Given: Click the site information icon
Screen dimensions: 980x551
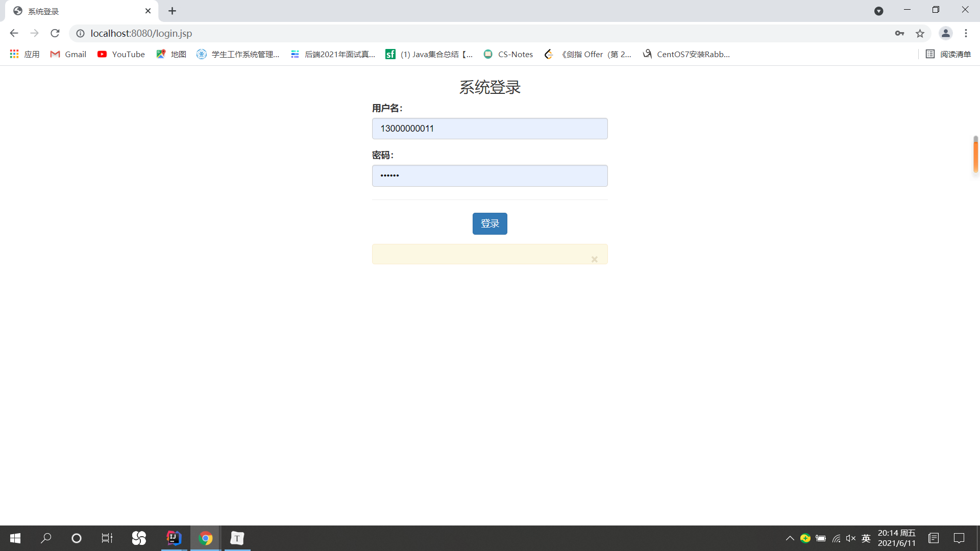Looking at the screenshot, I should point(80,33).
